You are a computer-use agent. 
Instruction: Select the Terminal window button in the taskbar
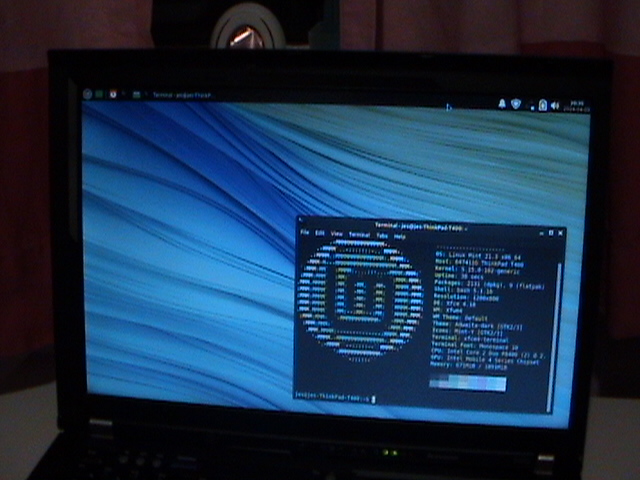182,95
